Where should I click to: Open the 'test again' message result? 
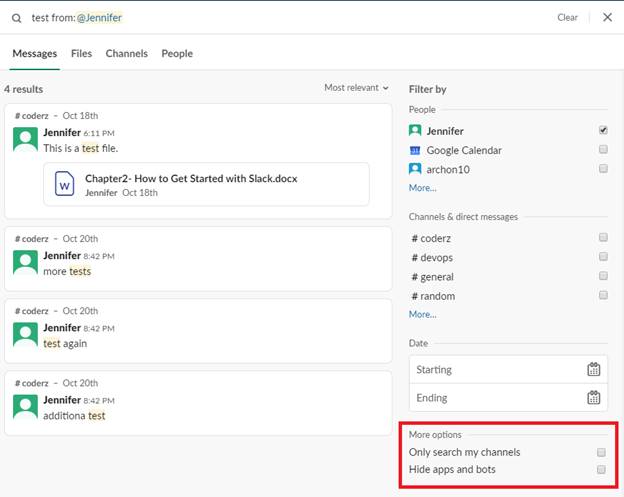198,331
